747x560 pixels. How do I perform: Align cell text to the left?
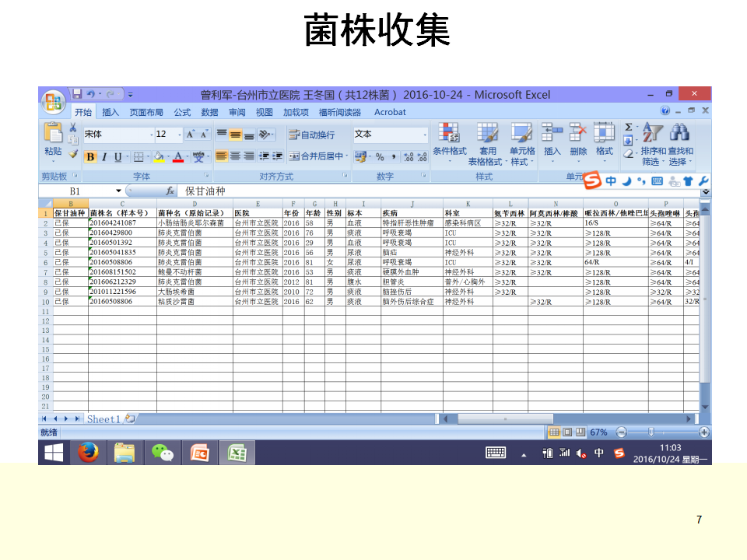click(222, 156)
